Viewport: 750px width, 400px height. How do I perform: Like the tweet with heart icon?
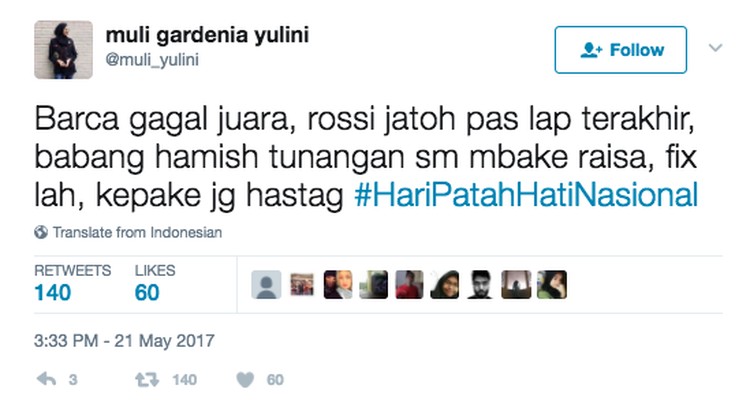coord(245,380)
